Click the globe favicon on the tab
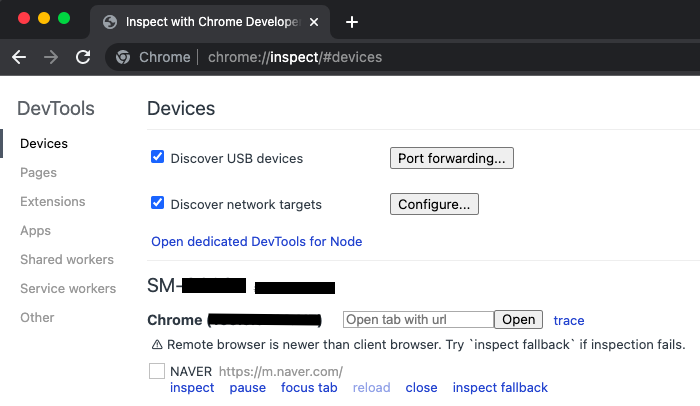Image resolution: width=700 pixels, height=406 pixels. point(110,22)
